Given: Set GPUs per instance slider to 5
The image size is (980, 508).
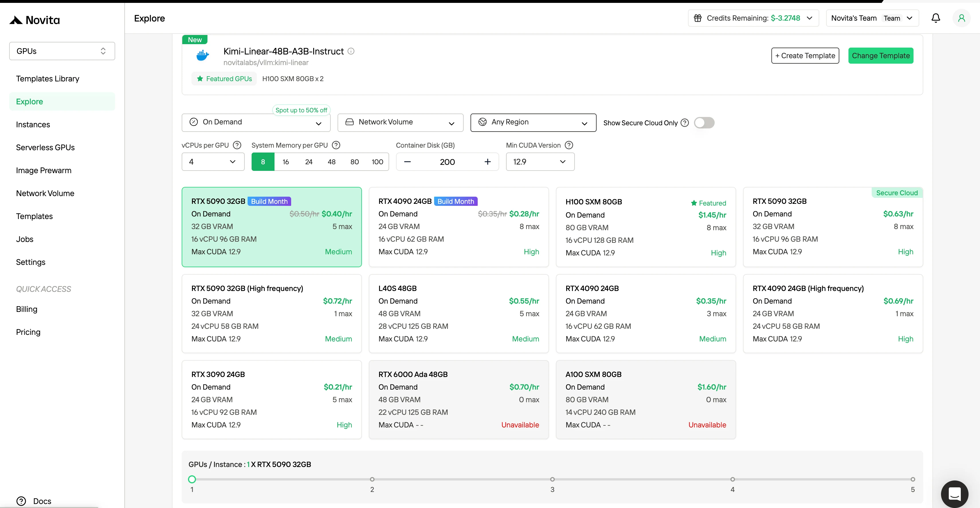Looking at the screenshot, I should pyautogui.click(x=912, y=479).
